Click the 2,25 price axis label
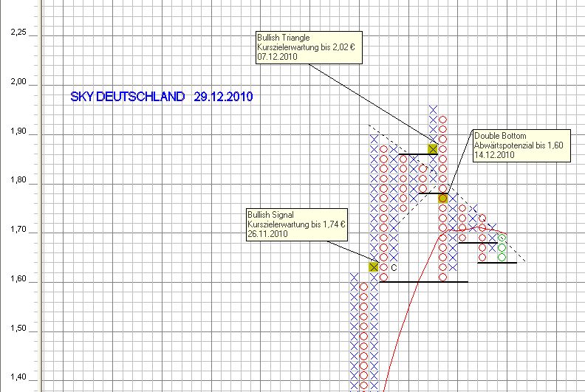 (18, 32)
